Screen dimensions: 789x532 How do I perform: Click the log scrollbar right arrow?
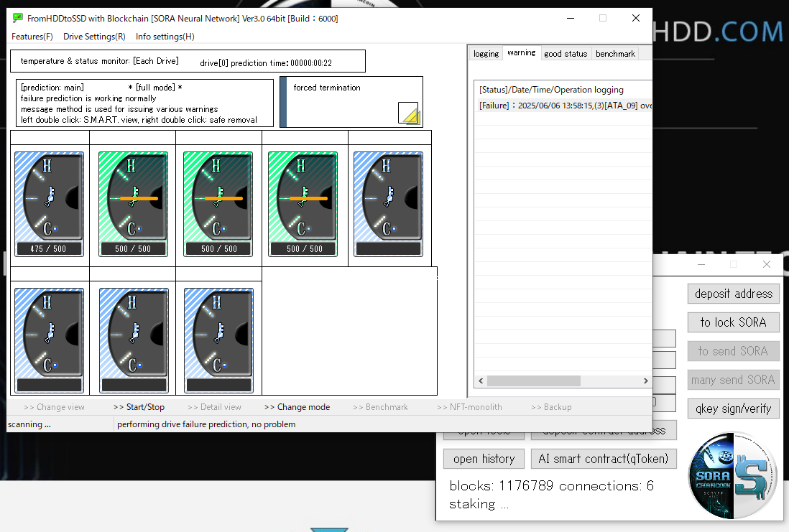pyautogui.click(x=645, y=381)
